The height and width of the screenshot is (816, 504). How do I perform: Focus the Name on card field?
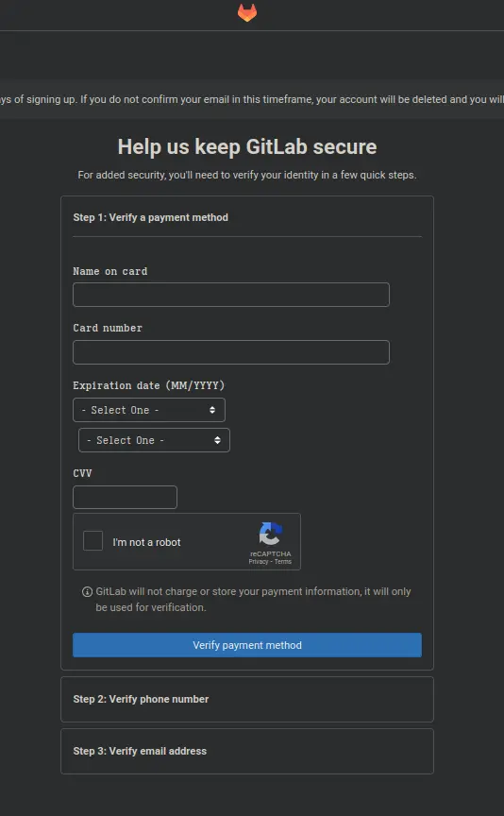[231, 295]
